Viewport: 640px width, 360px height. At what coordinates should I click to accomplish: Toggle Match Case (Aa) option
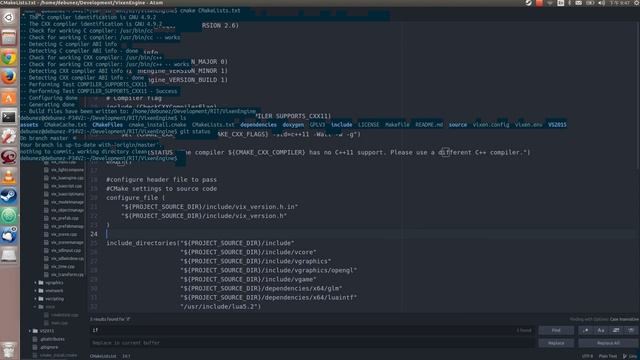tap(601, 330)
